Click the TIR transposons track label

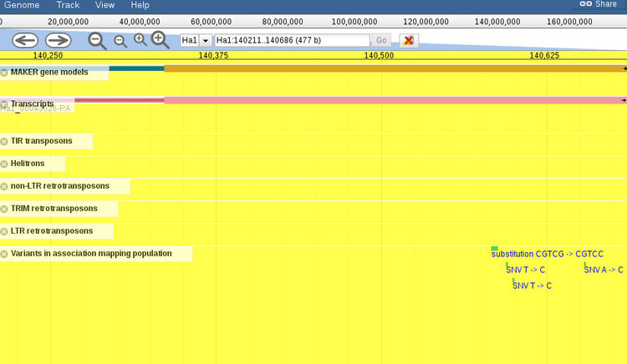click(42, 141)
